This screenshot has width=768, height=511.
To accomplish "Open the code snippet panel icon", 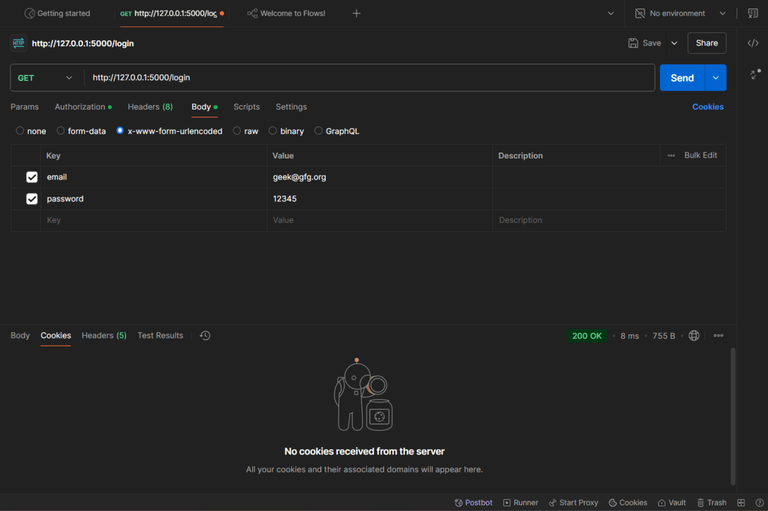I will (752, 43).
